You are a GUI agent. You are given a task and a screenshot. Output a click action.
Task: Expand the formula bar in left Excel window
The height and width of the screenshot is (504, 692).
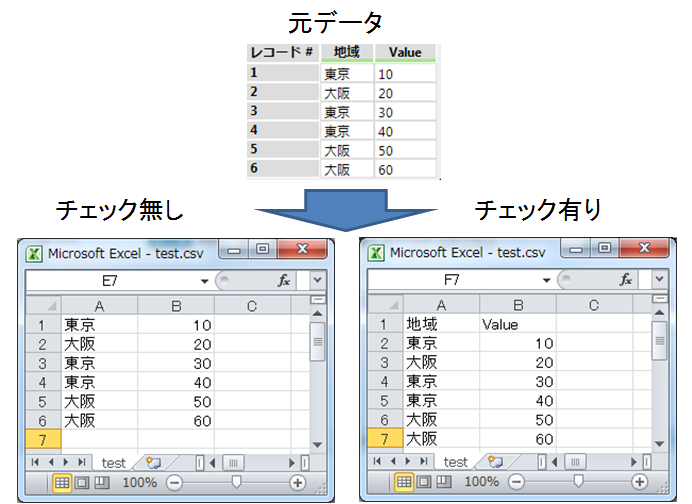(x=317, y=282)
